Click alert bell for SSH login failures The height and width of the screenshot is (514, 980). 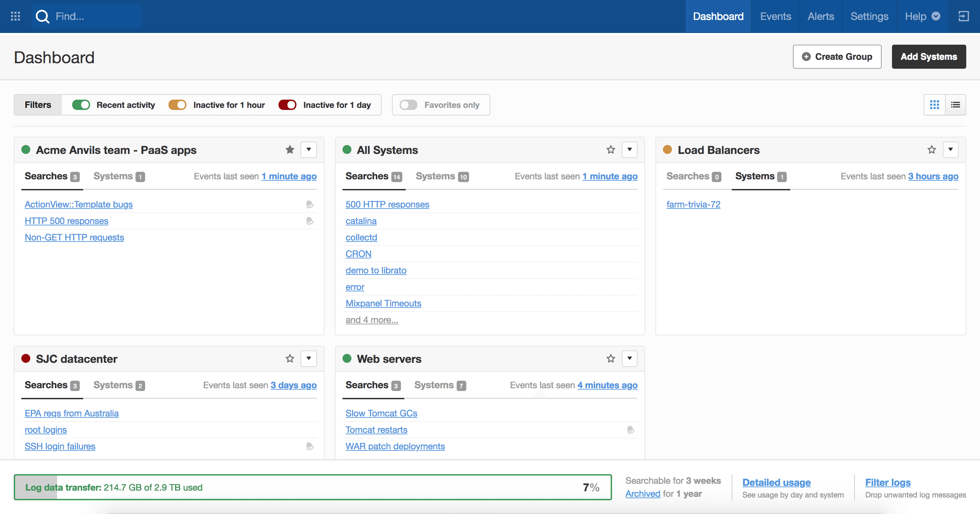pyautogui.click(x=310, y=446)
